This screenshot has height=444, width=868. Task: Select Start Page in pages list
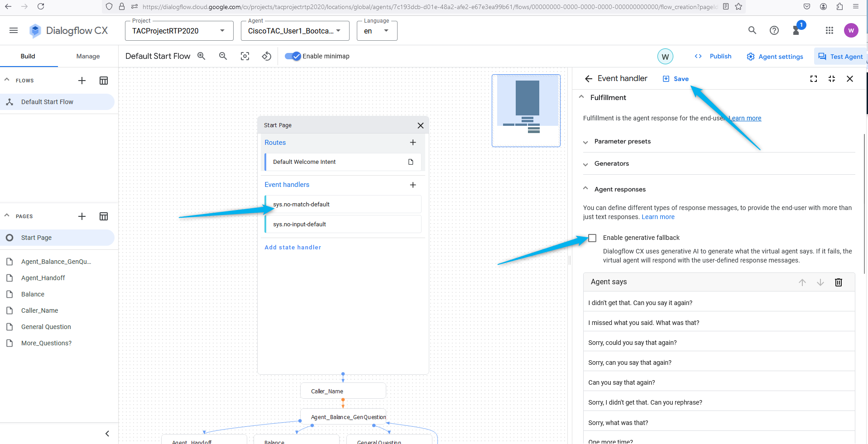coord(58,238)
